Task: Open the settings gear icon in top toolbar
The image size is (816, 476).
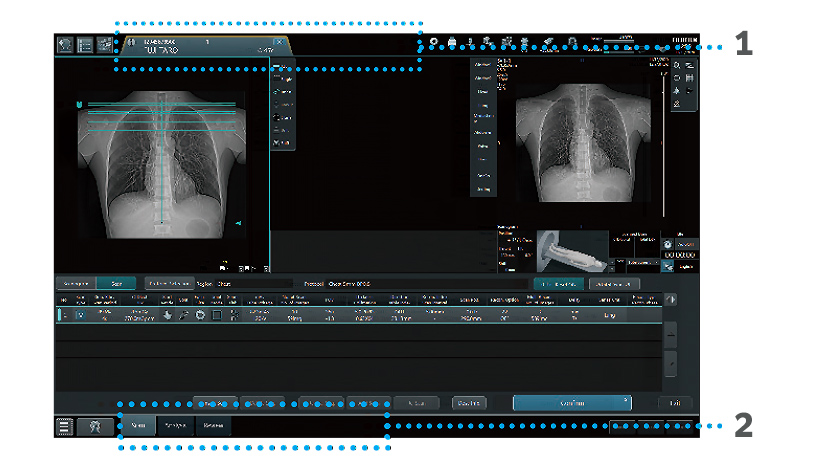Action: point(434,43)
